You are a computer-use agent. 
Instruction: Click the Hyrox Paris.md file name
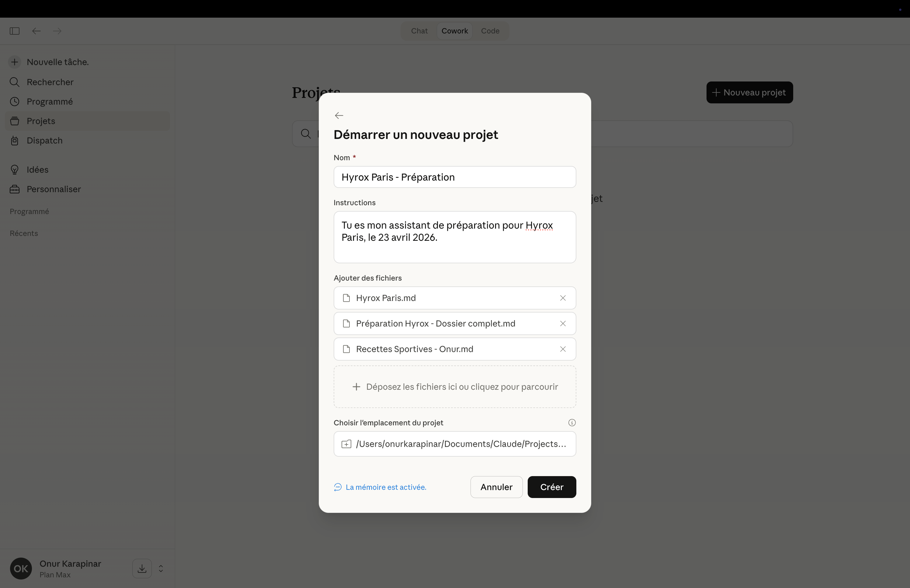point(386,298)
